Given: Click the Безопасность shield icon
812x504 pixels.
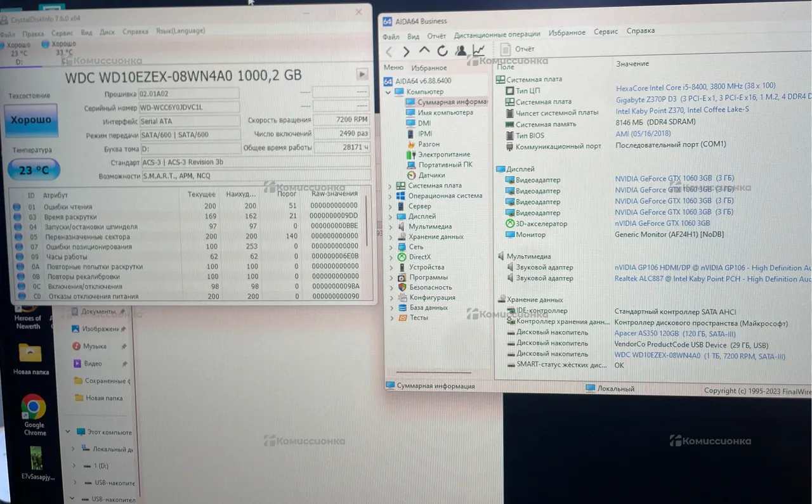Looking at the screenshot, I should (402, 287).
